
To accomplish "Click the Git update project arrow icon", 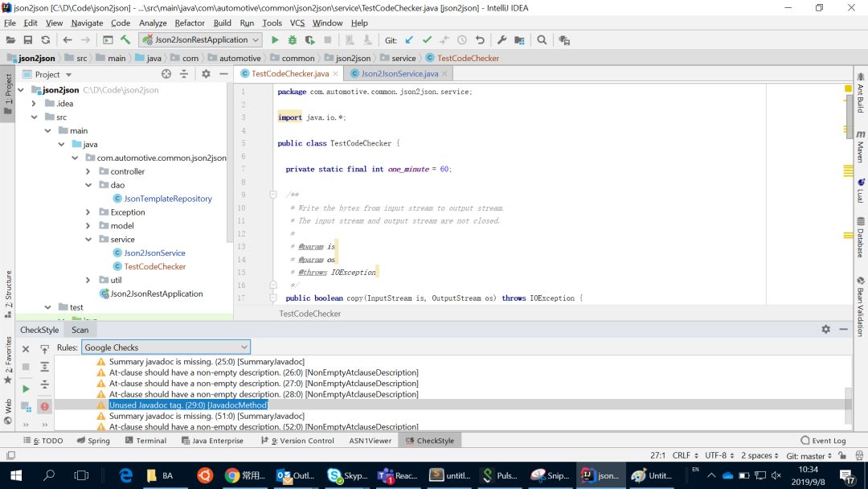I will (x=409, y=40).
